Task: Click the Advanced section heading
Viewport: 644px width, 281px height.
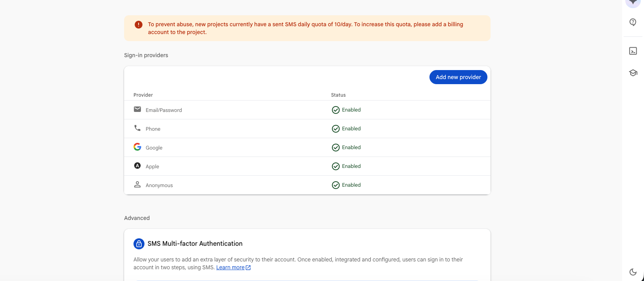Action: click(x=137, y=218)
